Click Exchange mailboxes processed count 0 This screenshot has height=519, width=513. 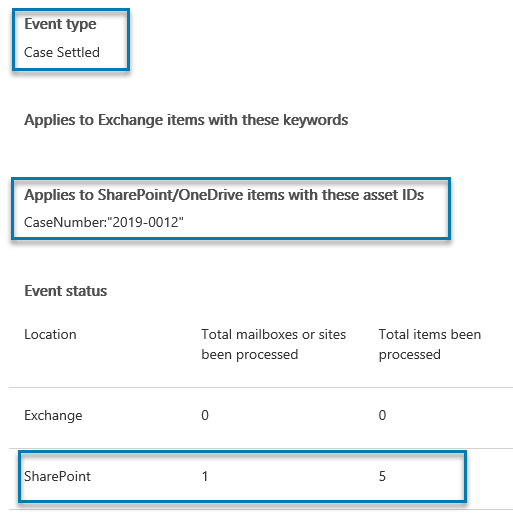tap(205, 415)
